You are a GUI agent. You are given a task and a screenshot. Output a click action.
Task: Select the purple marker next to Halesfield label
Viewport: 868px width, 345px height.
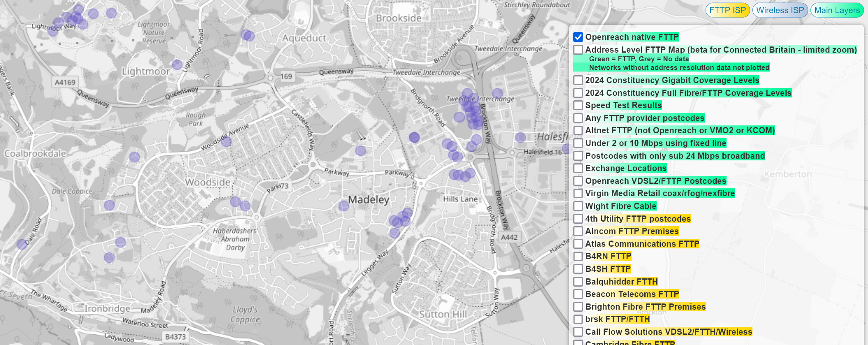(x=521, y=137)
